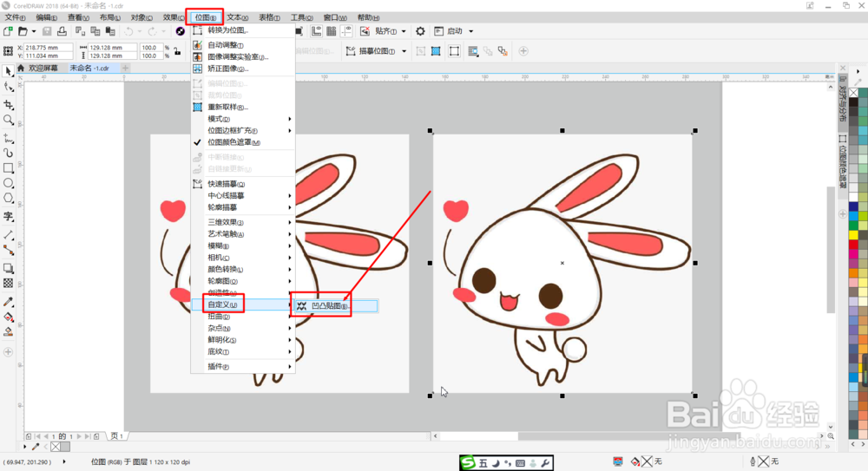
Task: Toggle show grid button in toolbar
Action: 331,31
